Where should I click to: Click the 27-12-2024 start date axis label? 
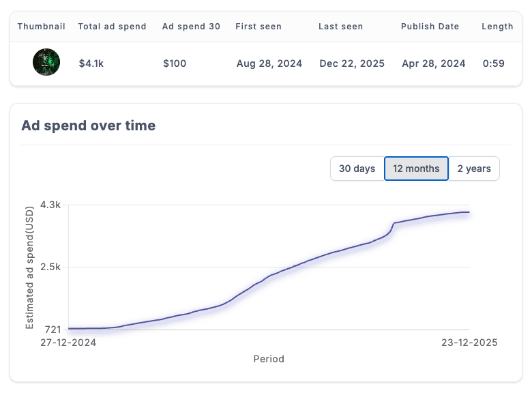coord(69,343)
